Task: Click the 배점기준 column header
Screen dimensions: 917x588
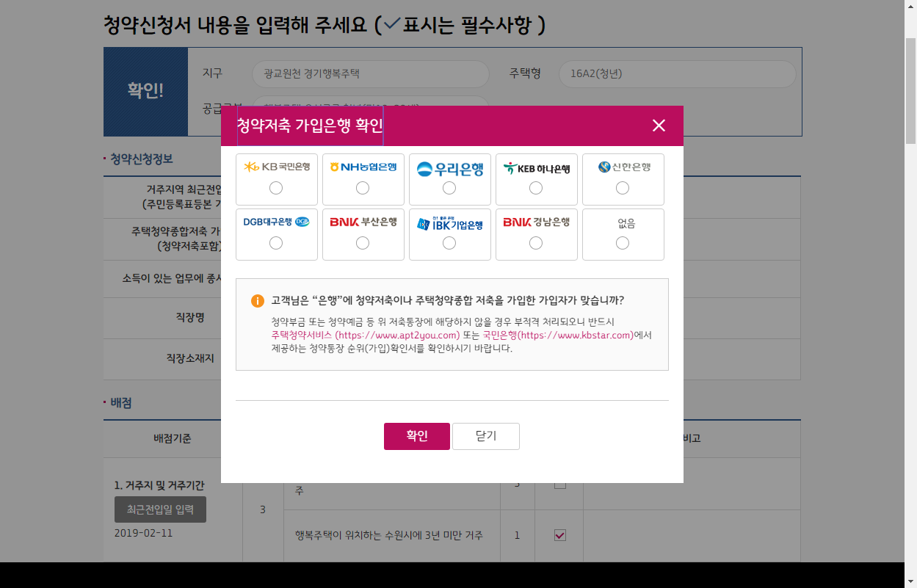Action: coord(173,438)
